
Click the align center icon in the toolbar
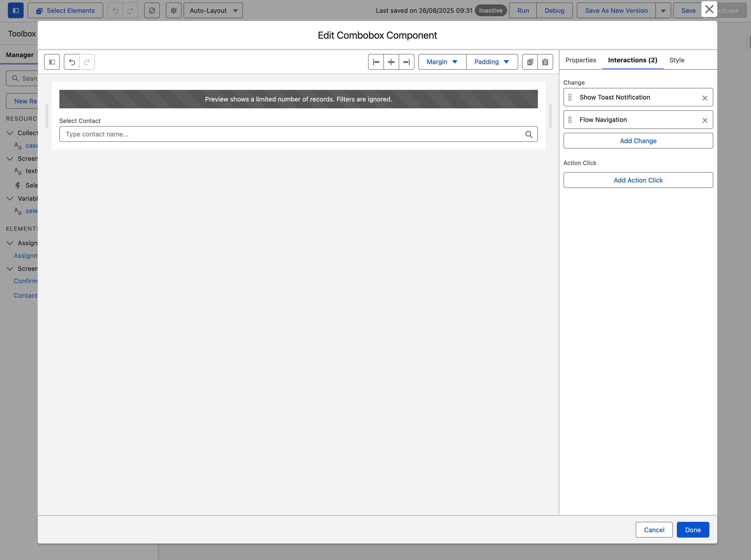[x=391, y=62]
